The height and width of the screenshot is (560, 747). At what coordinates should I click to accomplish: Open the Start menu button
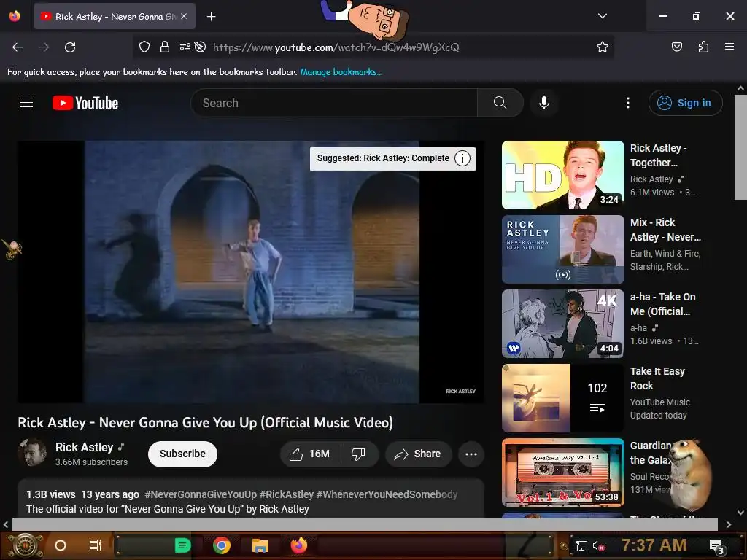click(x=26, y=545)
